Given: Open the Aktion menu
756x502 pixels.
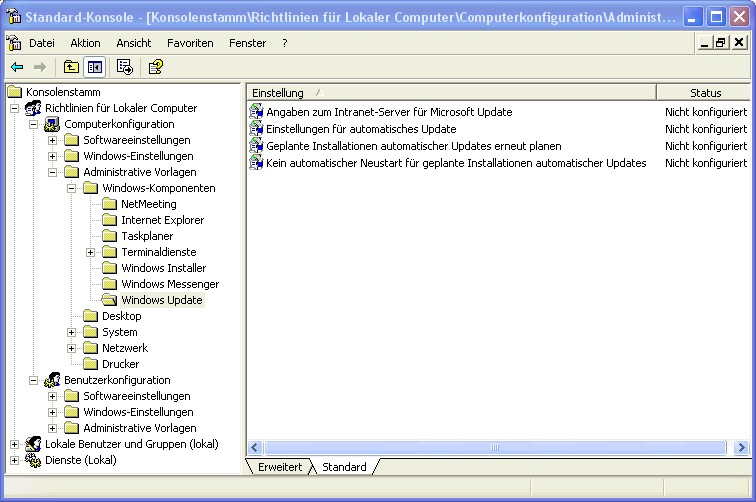Looking at the screenshot, I should (x=85, y=43).
